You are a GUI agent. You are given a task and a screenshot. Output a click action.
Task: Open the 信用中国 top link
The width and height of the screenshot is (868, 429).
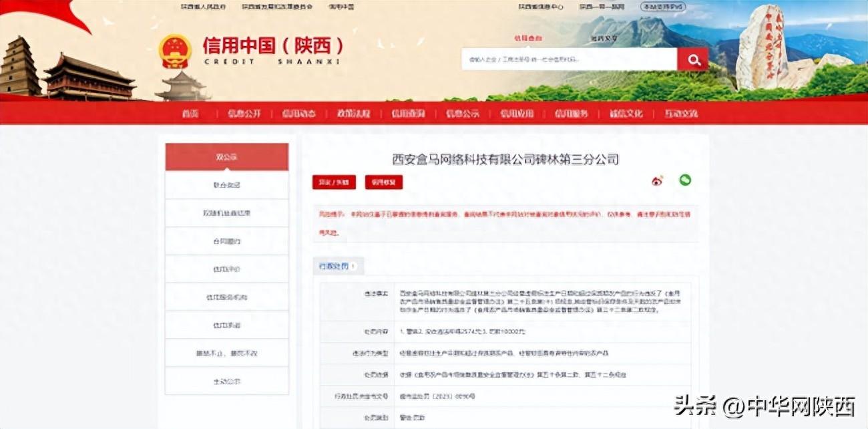(x=341, y=7)
